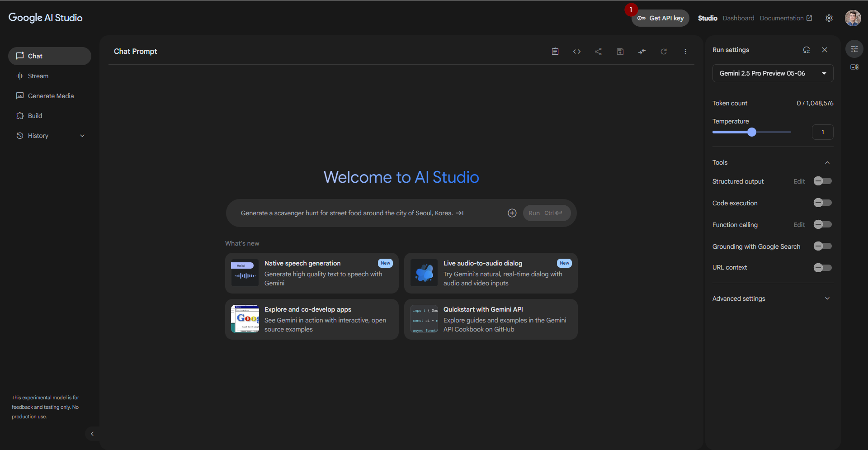Share the chat prompt
The height and width of the screenshot is (450, 868).
[598, 52]
